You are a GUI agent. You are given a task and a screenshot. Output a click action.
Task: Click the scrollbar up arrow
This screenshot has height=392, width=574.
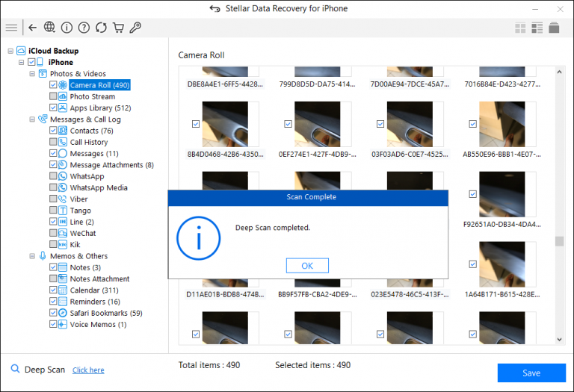(x=559, y=72)
